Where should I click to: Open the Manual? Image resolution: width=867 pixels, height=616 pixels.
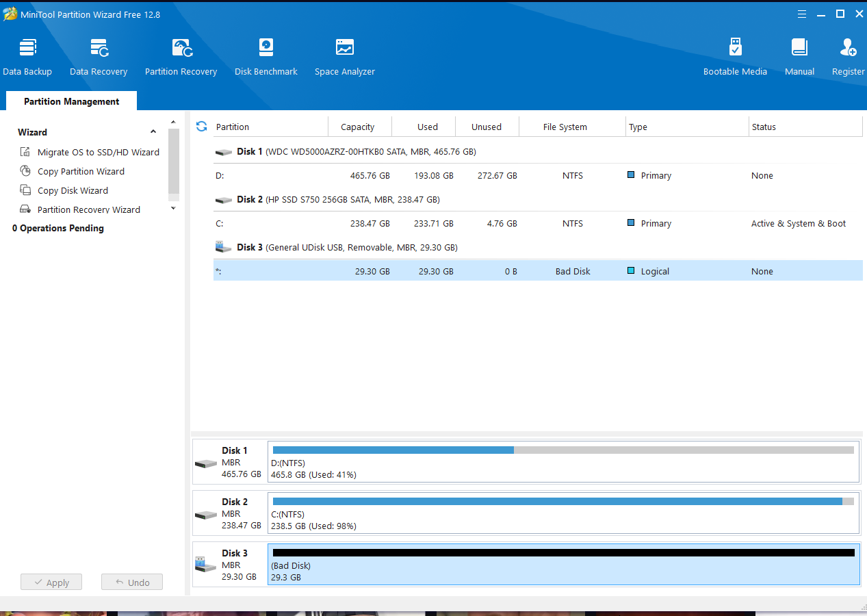799,57
